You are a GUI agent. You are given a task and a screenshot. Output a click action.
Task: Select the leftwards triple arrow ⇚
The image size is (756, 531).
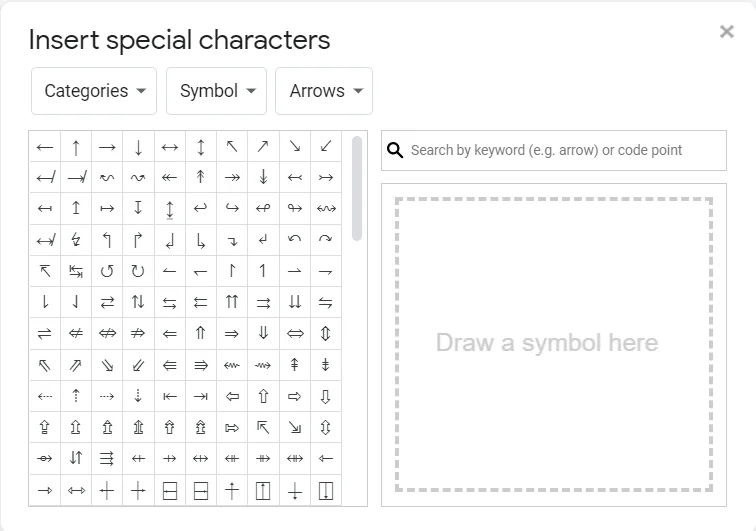[169, 365]
